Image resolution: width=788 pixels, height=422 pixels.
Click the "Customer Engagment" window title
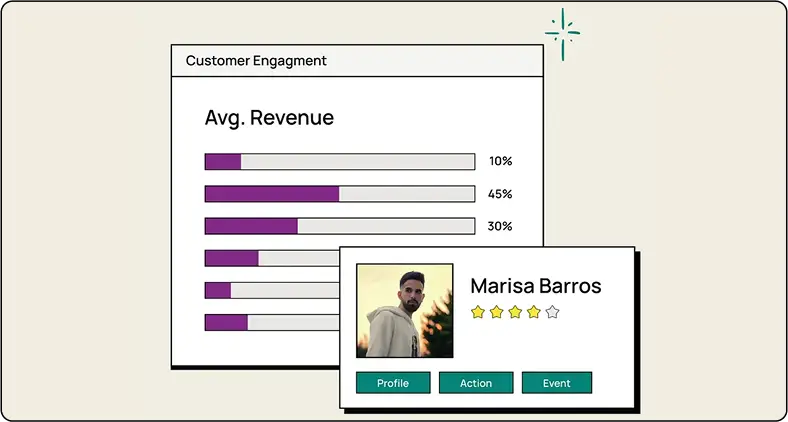(x=256, y=61)
